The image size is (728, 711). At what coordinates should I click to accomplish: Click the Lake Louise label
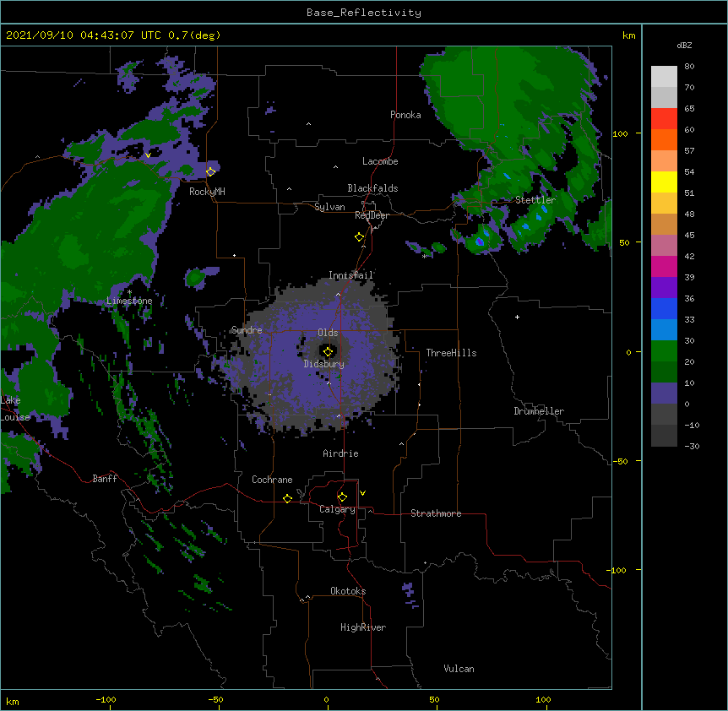tap(14, 409)
